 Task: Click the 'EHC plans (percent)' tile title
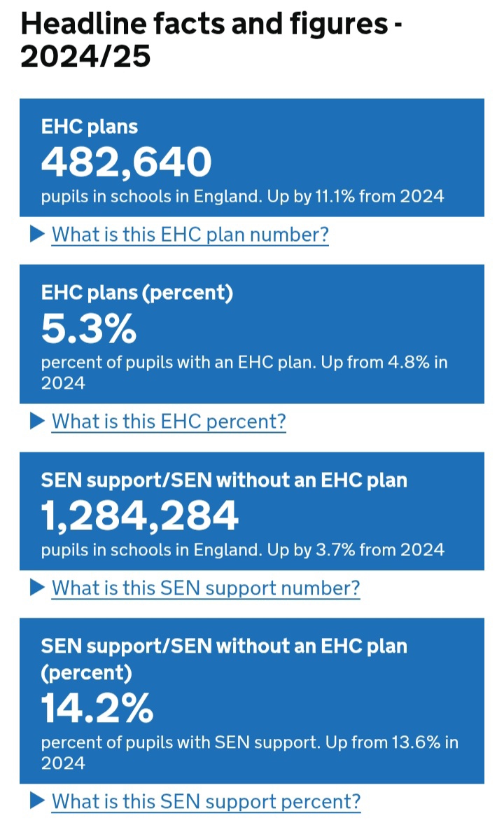pyautogui.click(x=137, y=293)
